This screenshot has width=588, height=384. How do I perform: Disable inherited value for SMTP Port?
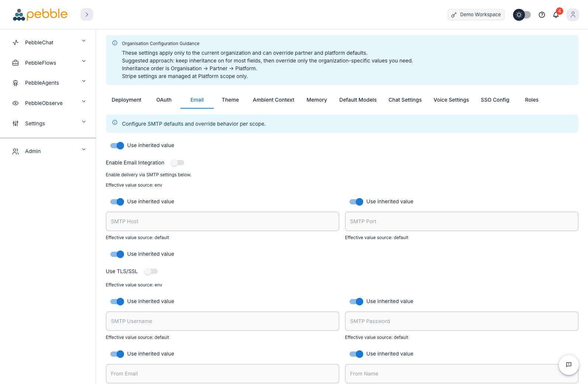tap(356, 202)
